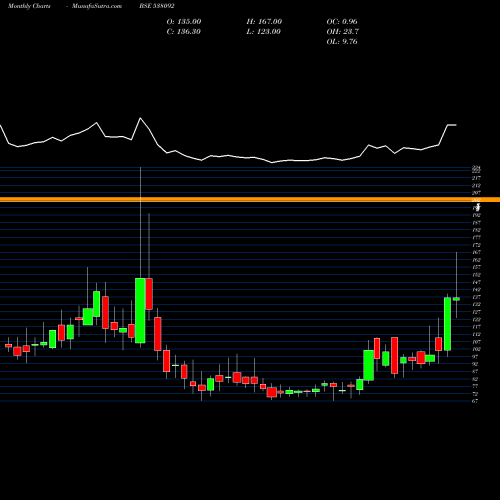Select the high value 'H: 167.00'
Viewport: 500px width, 500px height.
point(264,21)
